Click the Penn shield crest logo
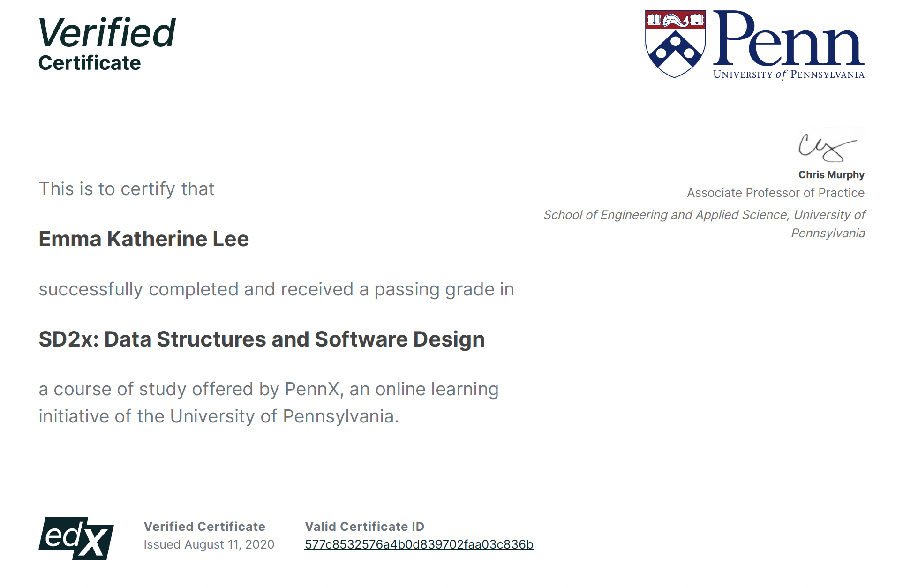The image size is (903, 588). (x=675, y=44)
